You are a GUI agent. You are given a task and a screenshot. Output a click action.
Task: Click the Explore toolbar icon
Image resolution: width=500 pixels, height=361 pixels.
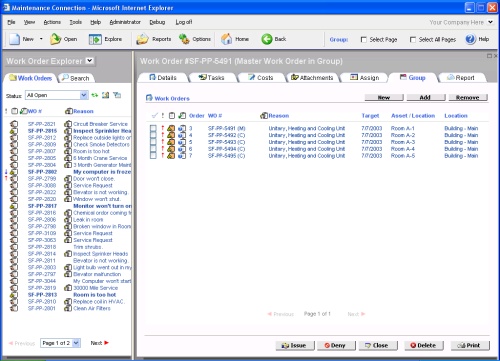click(x=95, y=39)
